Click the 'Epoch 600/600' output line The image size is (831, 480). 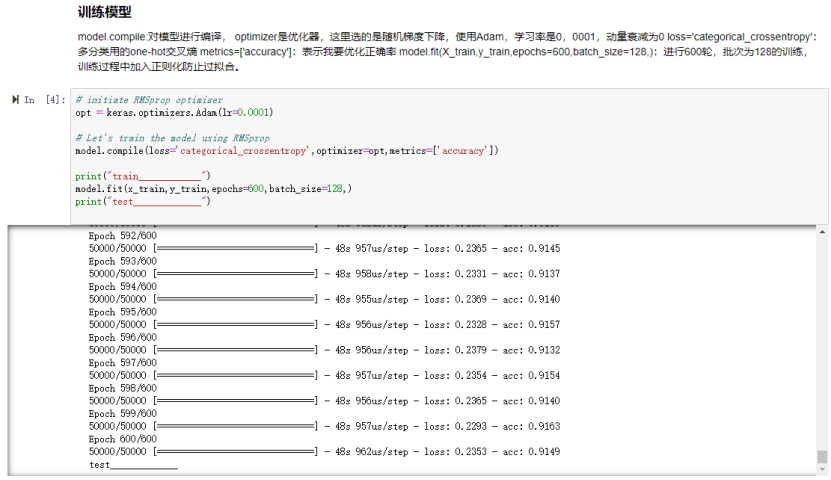coord(122,439)
